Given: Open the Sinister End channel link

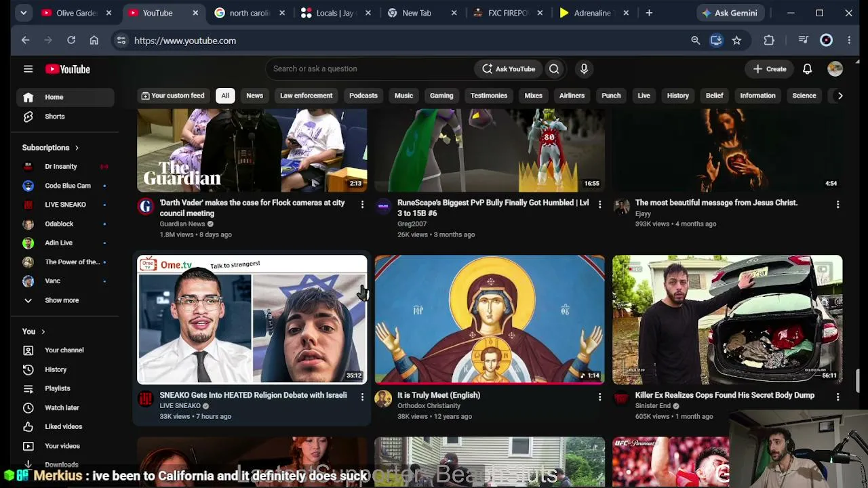Looking at the screenshot, I should pyautogui.click(x=652, y=406).
